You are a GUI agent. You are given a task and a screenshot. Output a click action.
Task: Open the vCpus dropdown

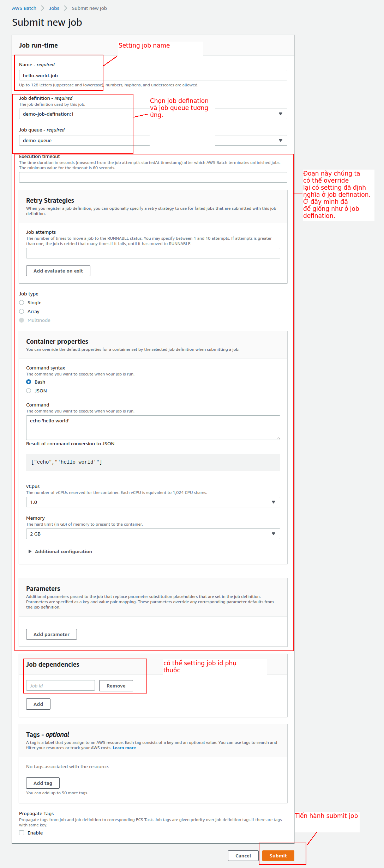[x=273, y=502]
